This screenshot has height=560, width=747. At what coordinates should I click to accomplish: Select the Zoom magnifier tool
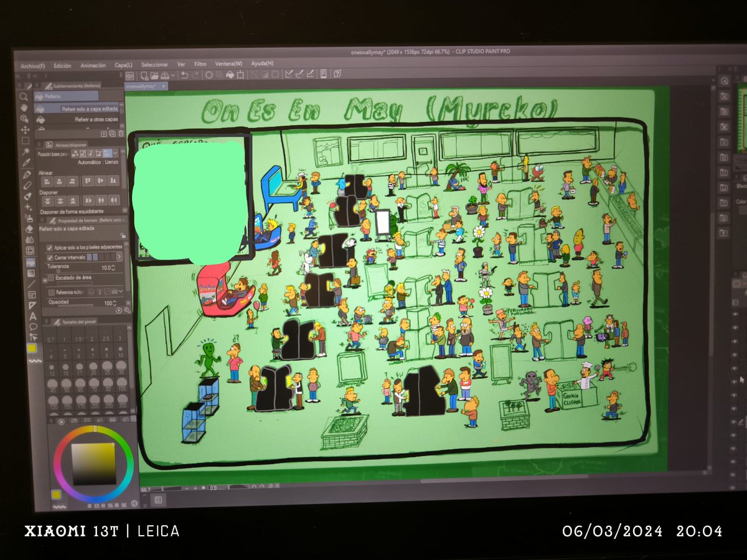(x=24, y=96)
